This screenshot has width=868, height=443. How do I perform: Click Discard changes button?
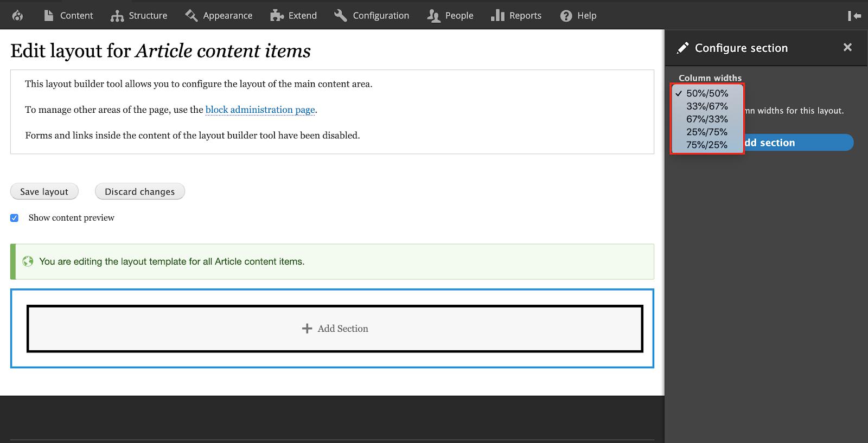point(140,191)
